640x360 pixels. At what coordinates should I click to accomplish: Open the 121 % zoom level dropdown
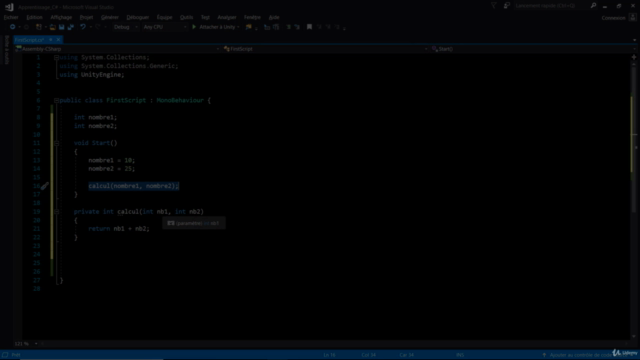click(x=26, y=344)
